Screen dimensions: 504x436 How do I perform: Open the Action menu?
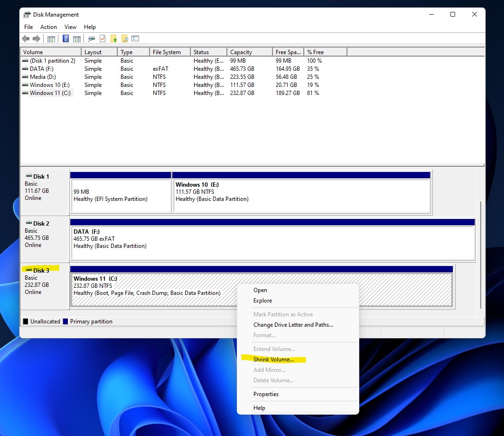pyautogui.click(x=48, y=27)
